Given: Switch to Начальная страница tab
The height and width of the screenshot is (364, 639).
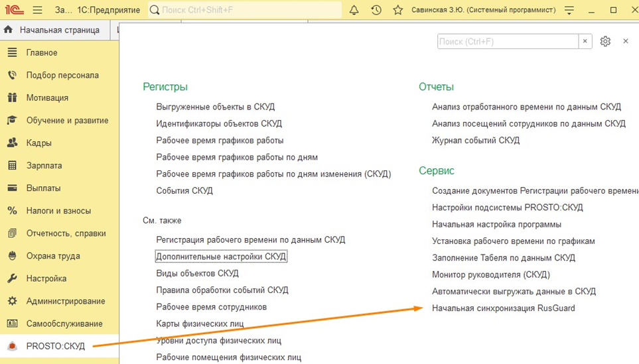Looking at the screenshot, I should 58,30.
